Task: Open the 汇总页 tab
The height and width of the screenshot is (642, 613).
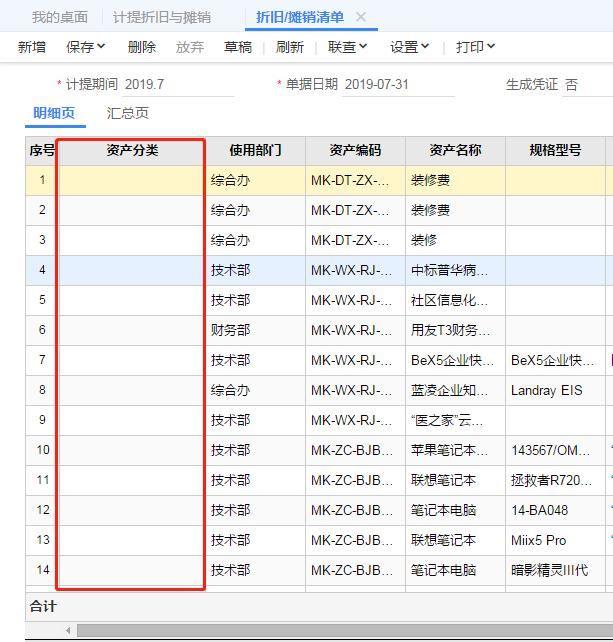Action: pyautogui.click(x=127, y=113)
